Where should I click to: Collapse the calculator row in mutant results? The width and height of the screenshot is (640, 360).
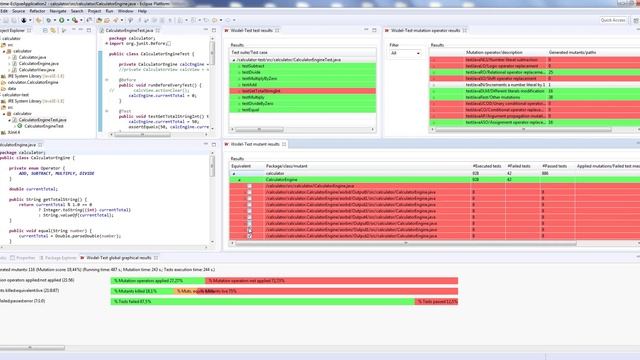point(234,173)
